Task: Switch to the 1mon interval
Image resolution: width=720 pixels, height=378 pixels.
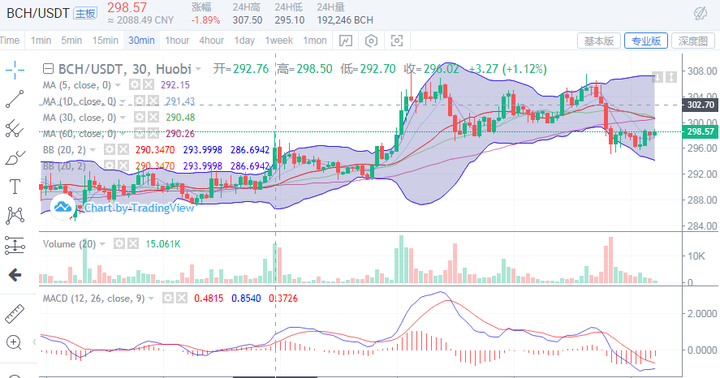Action: tap(315, 40)
